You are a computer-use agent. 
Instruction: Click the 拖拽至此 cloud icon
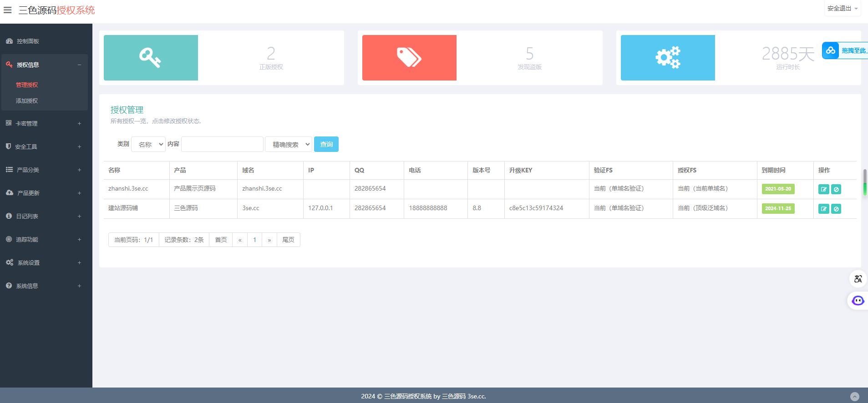pyautogui.click(x=831, y=50)
